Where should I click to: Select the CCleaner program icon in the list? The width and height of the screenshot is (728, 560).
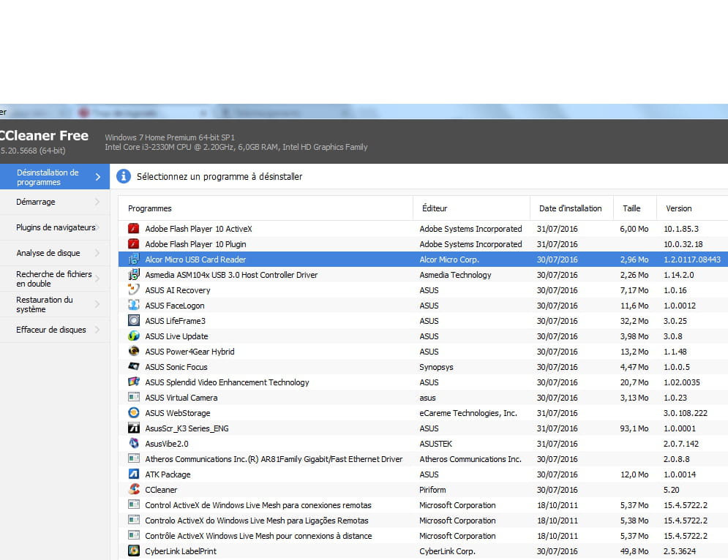coord(134,489)
